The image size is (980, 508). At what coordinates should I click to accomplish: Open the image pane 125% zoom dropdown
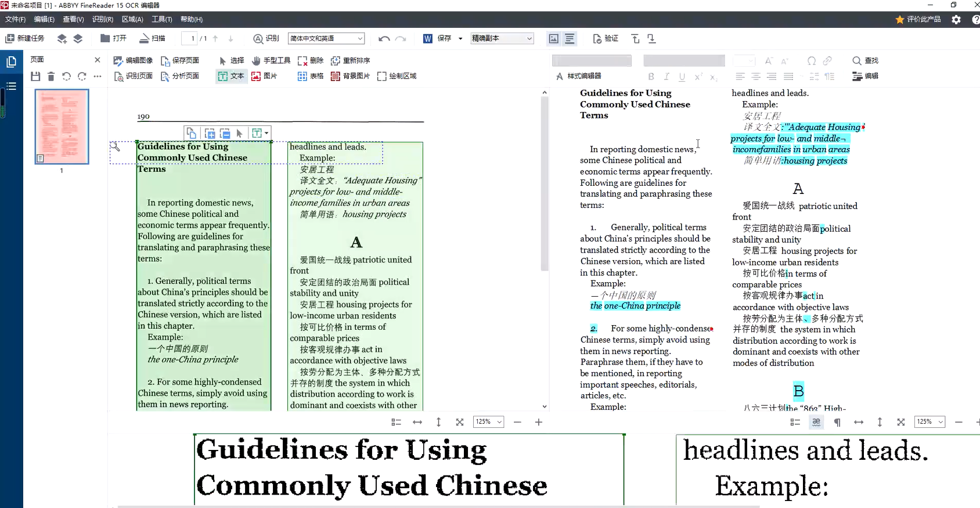(488, 422)
